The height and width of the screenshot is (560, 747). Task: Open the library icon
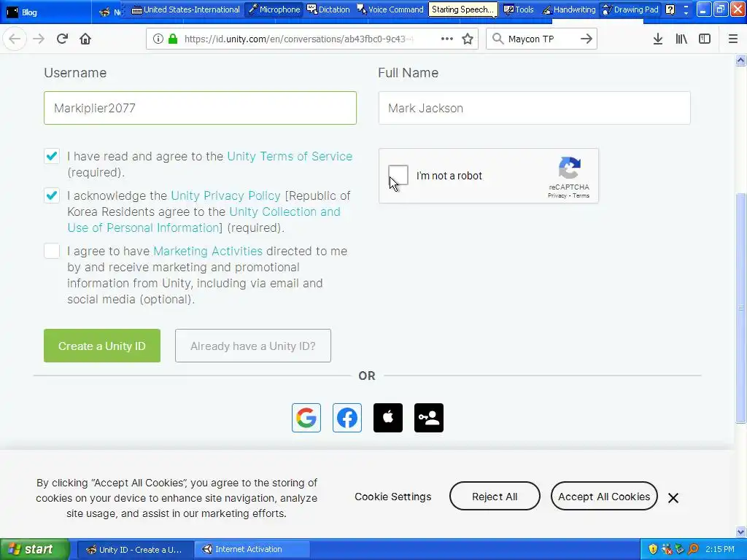681,39
